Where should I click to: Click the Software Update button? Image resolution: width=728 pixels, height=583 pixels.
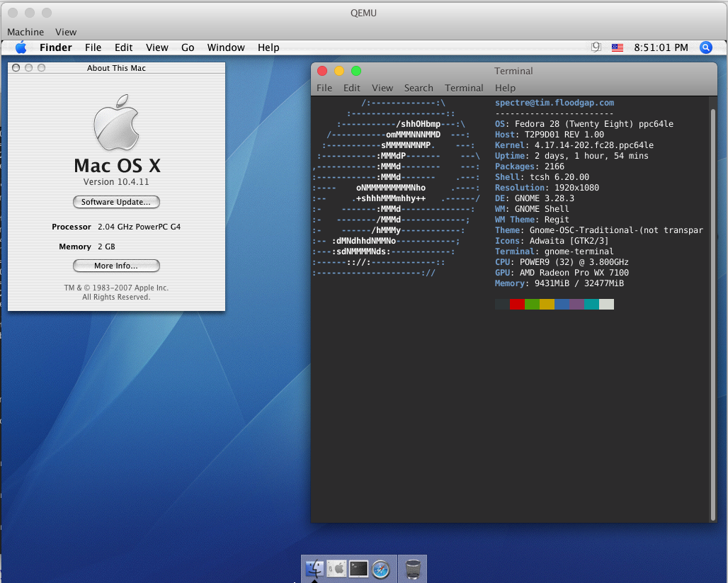116,202
